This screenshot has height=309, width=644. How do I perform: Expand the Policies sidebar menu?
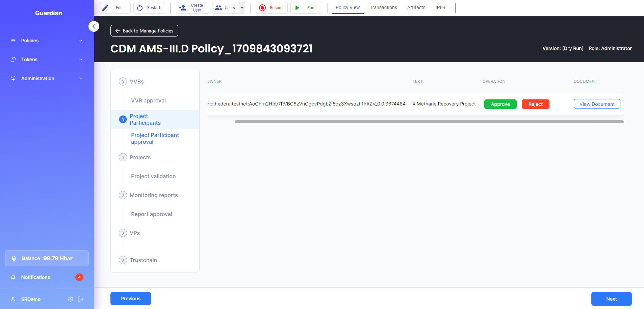click(x=47, y=41)
